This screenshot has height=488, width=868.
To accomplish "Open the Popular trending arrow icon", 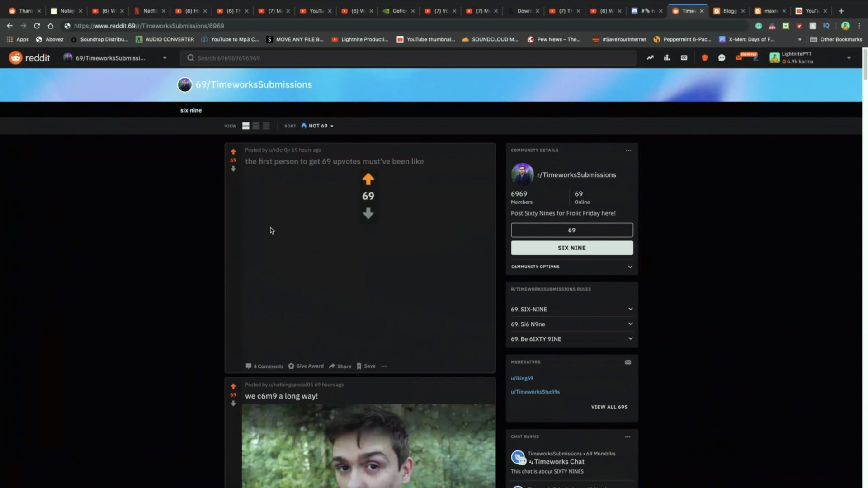I will pyautogui.click(x=650, y=58).
